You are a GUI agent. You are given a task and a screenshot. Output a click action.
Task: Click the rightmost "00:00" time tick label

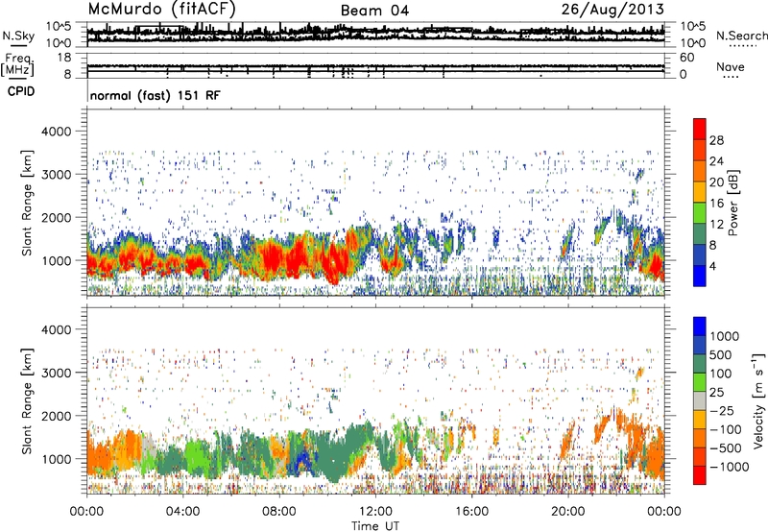(x=664, y=512)
